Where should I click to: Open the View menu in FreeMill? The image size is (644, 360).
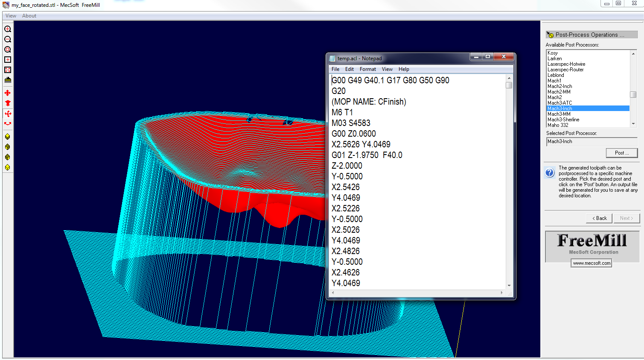pyautogui.click(x=11, y=16)
